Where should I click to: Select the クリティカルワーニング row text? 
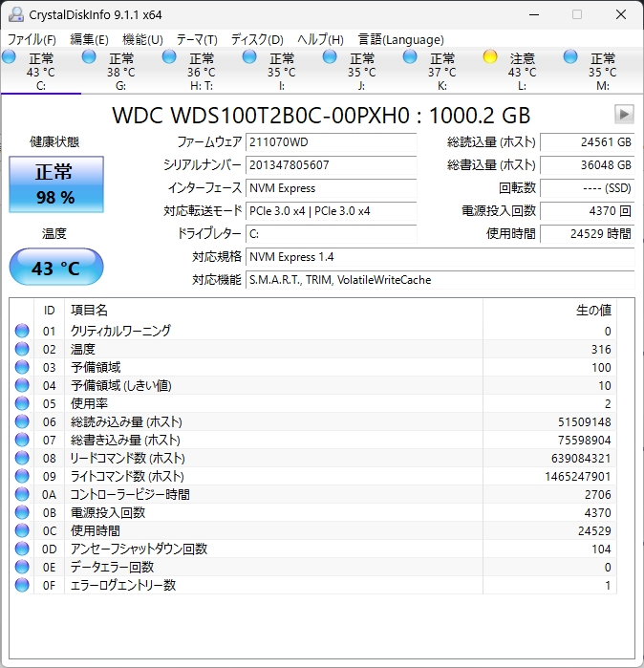[x=120, y=331]
